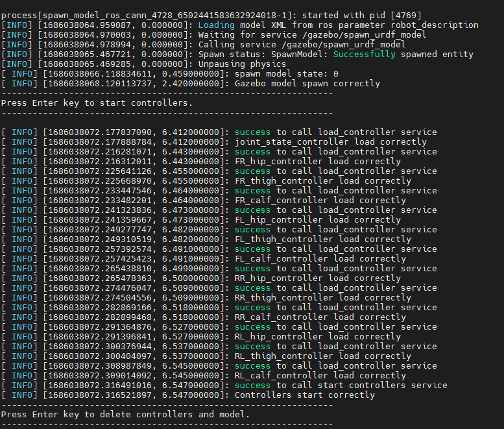Click the "Gazebo model spawn correctly" message
Image resolution: width=504 pixels, height=429 pixels.
(x=307, y=84)
